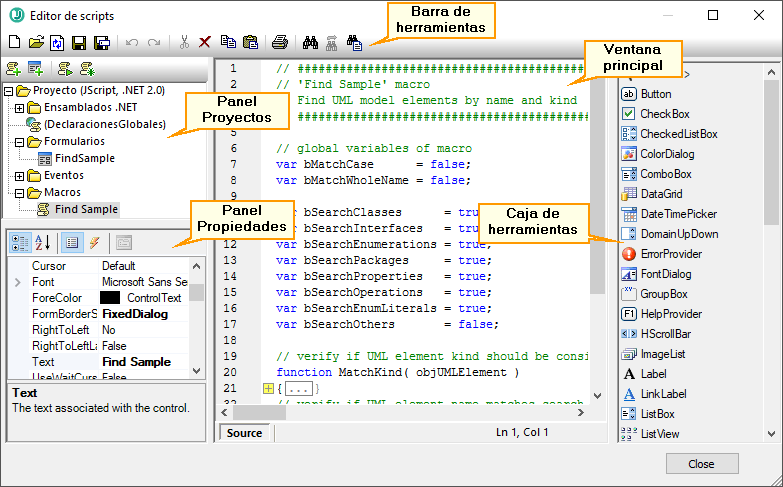This screenshot has width=783, height=487.
Task: Select CheckBox control in toolbox
Action: 664,114
